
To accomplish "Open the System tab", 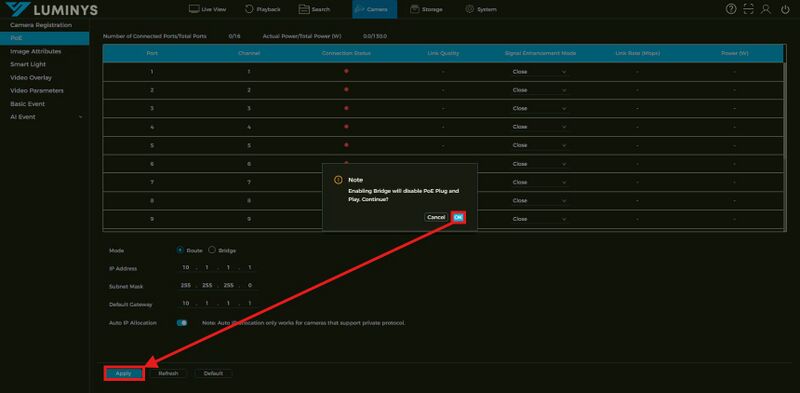I will (x=481, y=9).
